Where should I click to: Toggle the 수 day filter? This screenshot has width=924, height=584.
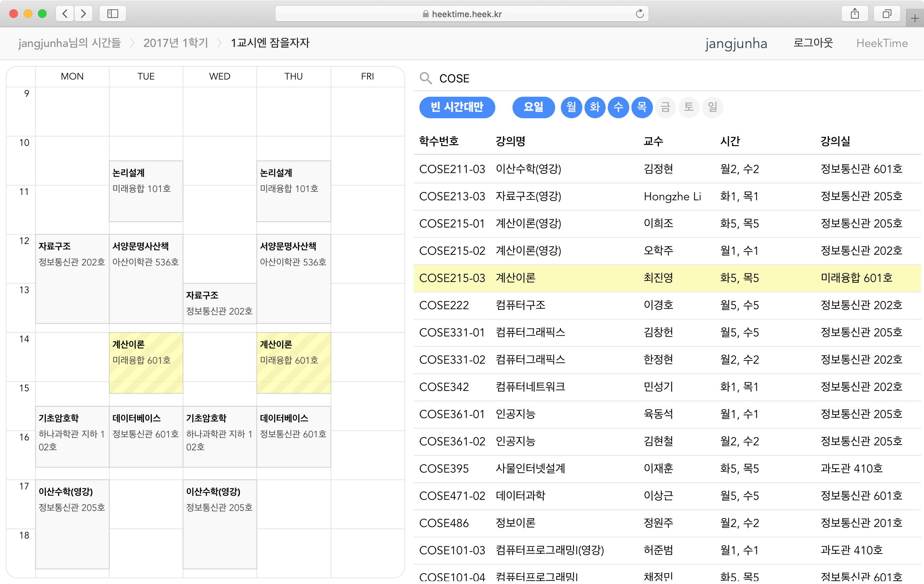point(618,107)
